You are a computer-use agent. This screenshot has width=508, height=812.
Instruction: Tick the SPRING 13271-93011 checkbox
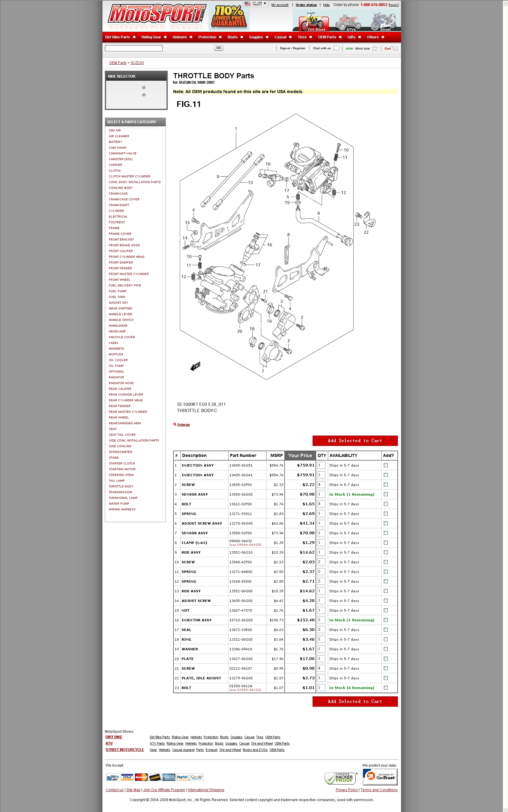click(x=386, y=514)
